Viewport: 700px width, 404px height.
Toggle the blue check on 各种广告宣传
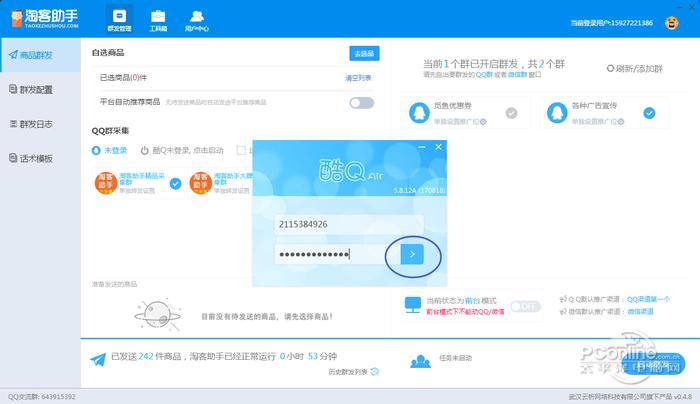[649, 113]
